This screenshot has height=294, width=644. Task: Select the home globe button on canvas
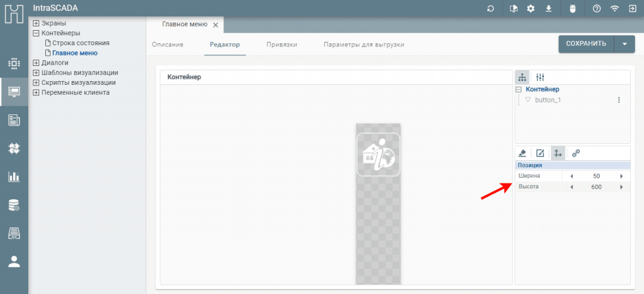point(378,154)
